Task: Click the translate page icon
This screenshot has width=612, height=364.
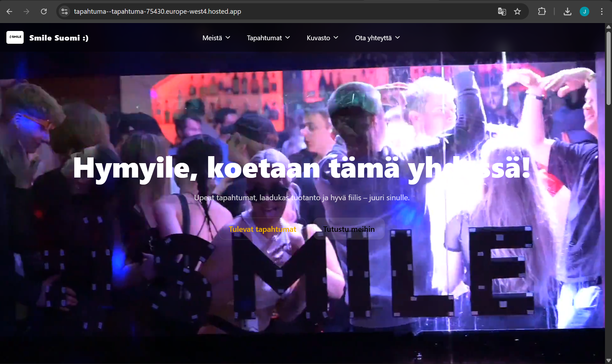Action: (x=502, y=11)
